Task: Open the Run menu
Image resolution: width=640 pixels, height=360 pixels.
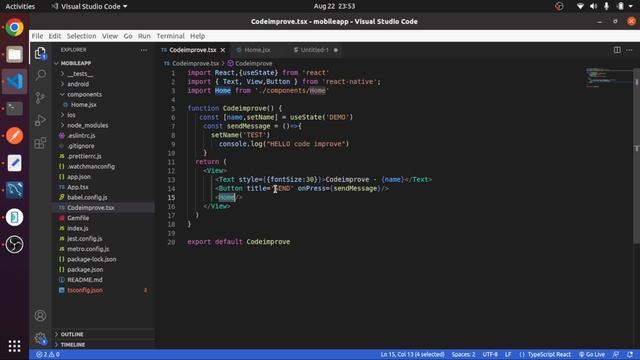Action: pos(144,36)
